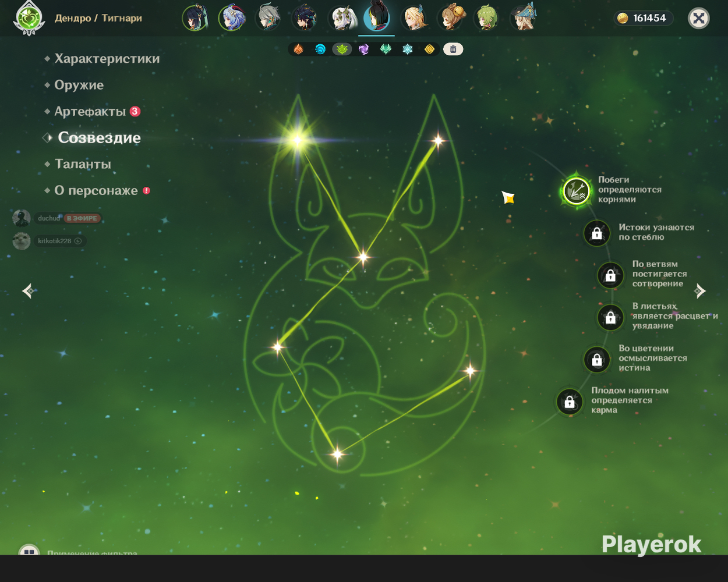Filter characters by Pyro element
The width and height of the screenshot is (728, 582).
coord(298,49)
